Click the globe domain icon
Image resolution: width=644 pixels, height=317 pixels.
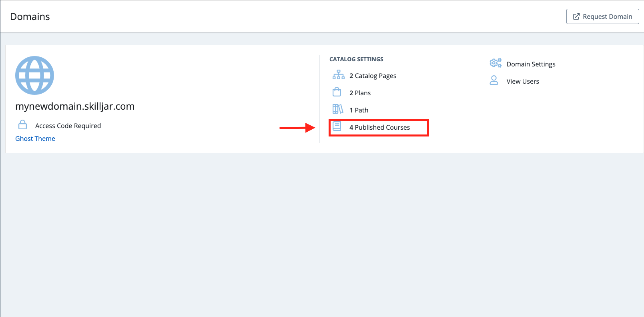(x=34, y=75)
